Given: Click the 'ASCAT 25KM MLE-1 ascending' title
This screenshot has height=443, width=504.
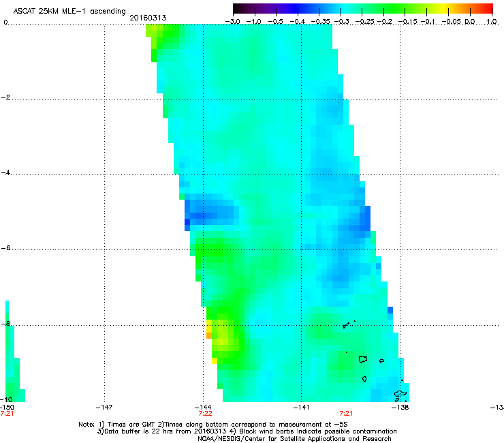Looking at the screenshot, I should point(69,12).
